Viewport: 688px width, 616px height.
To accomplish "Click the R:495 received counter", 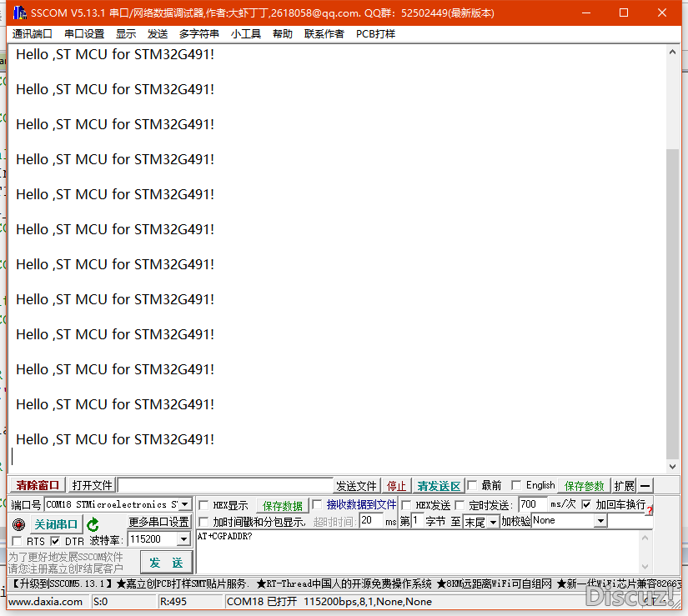I will point(173,602).
